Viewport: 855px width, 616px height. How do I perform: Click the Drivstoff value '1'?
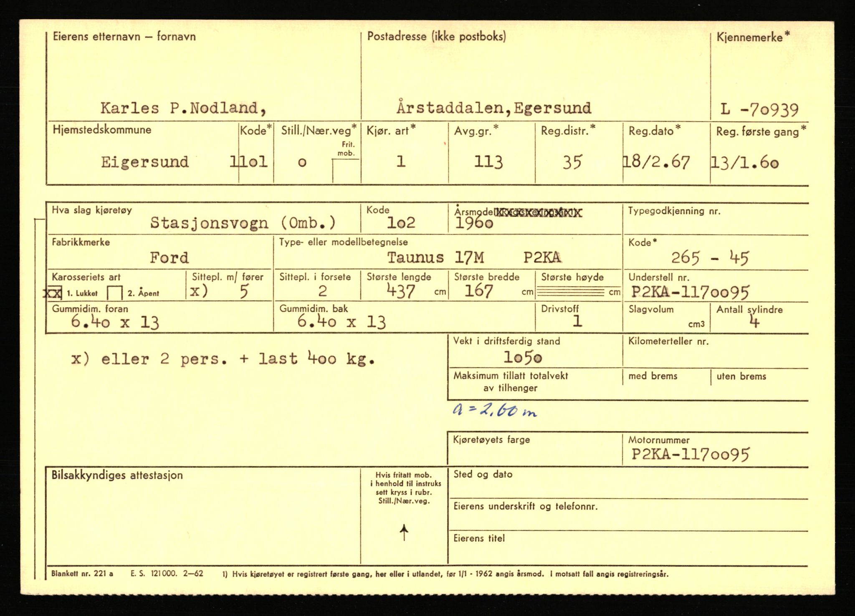[x=577, y=321]
